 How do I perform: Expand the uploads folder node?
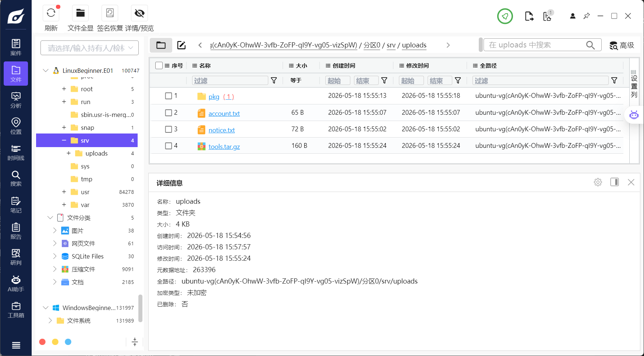tap(68, 153)
